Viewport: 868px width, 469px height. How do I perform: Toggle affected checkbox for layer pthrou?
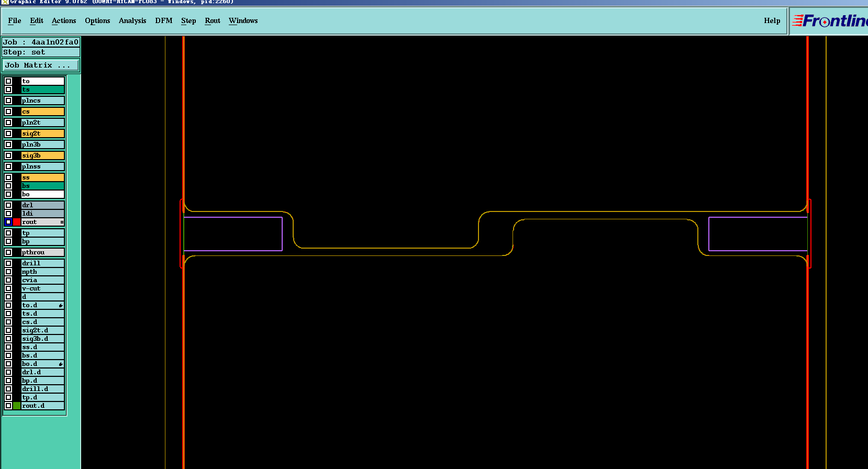(x=8, y=252)
